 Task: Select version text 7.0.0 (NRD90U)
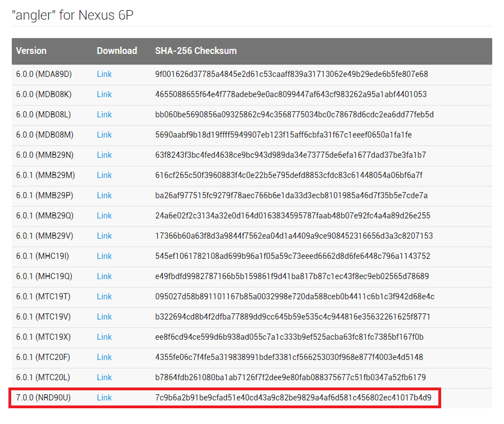[x=43, y=398]
